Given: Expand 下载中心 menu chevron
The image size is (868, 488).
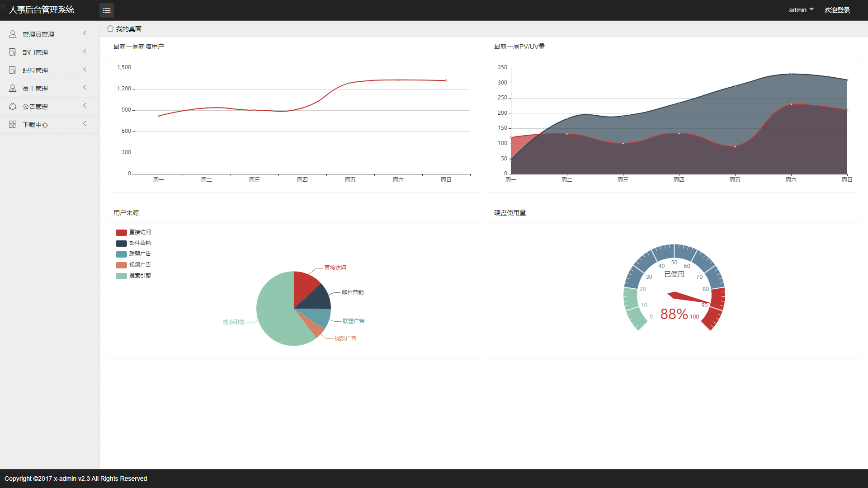Looking at the screenshot, I should click(x=85, y=124).
